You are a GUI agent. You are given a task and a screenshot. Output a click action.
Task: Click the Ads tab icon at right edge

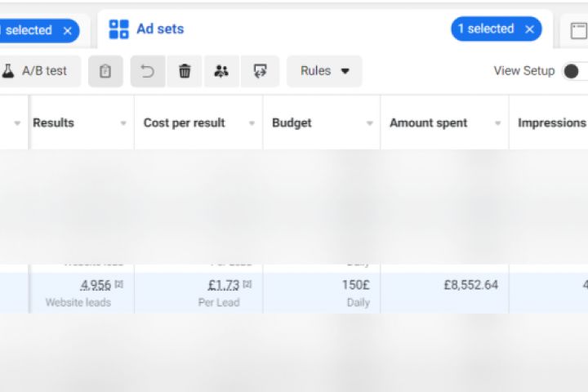[578, 31]
